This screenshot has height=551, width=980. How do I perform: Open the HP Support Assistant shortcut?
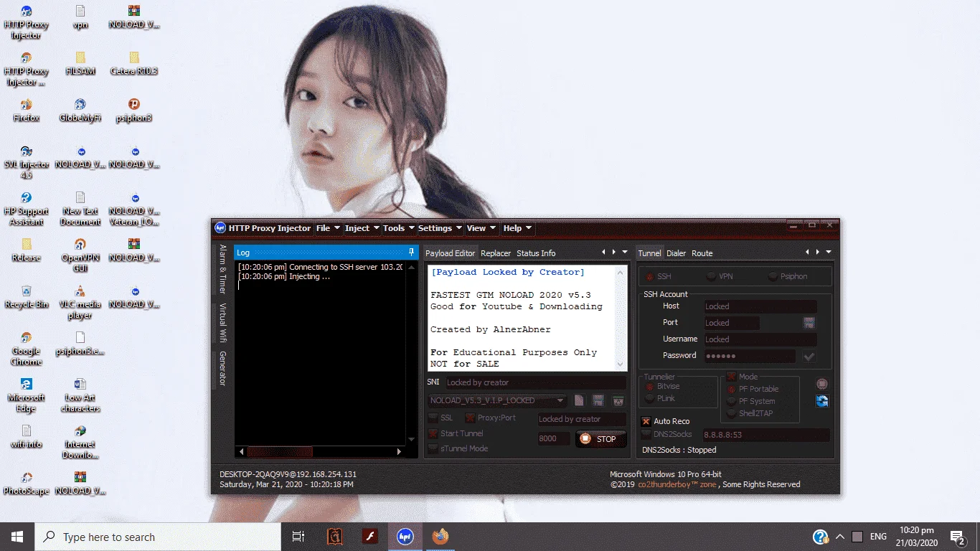point(26,209)
